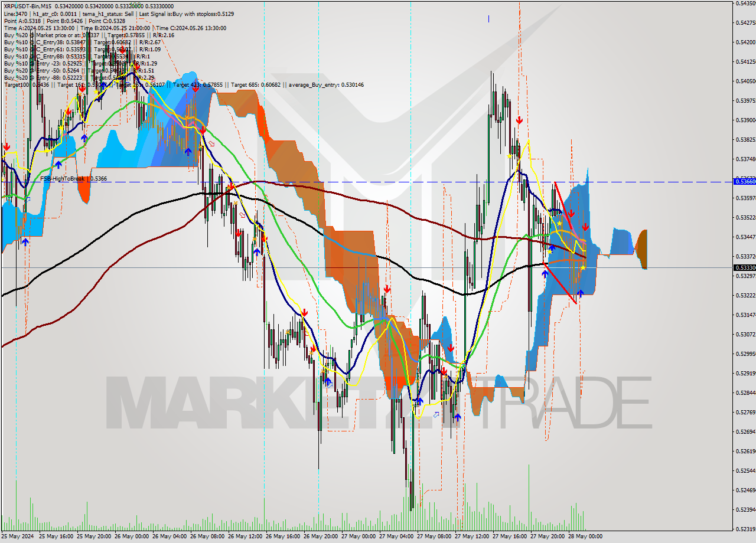Screen dimensions: 756x543
Task: Select the 'h1_atr_c0: 0.0011' value
Action: click(x=54, y=13)
